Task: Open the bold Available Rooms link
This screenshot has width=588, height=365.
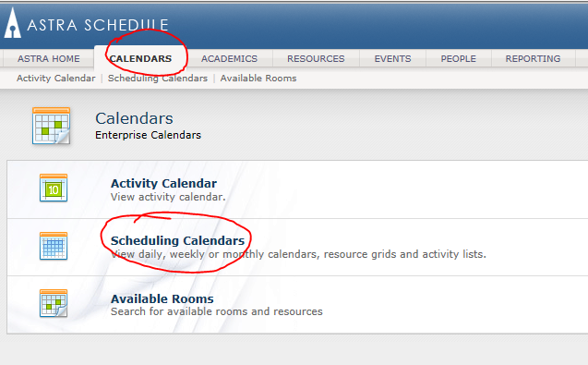Action: point(162,298)
